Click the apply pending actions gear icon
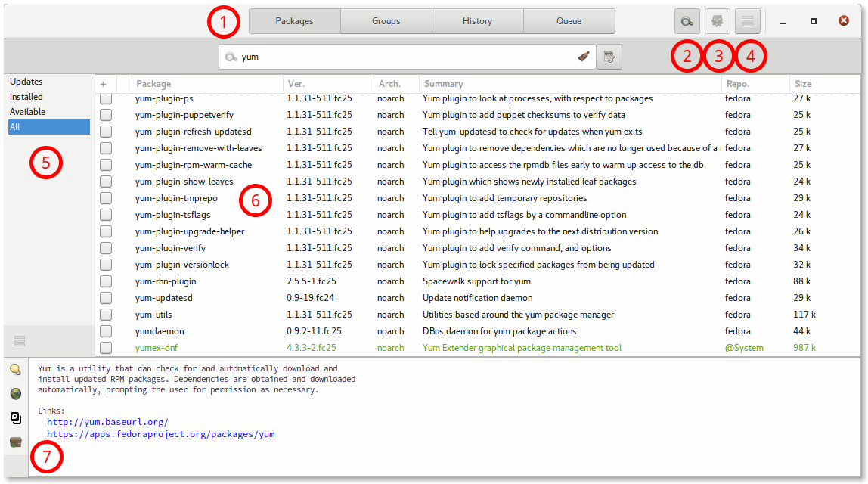868x484 pixels. click(x=718, y=21)
